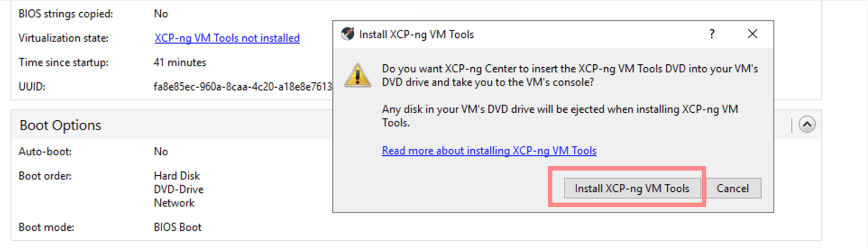Screen dimensions: 868x248
Task: Click the dialog's title bar text
Action: [x=416, y=34]
